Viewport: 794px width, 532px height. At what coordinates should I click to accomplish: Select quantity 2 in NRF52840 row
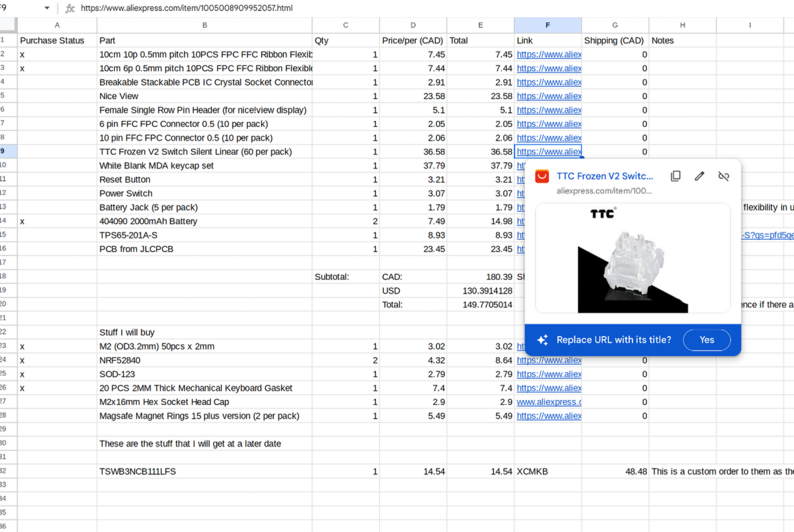click(x=346, y=360)
